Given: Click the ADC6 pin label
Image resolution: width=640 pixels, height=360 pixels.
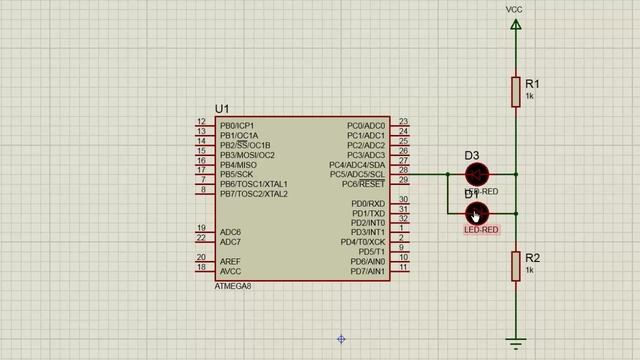Looking at the screenshot, I should point(231,232).
